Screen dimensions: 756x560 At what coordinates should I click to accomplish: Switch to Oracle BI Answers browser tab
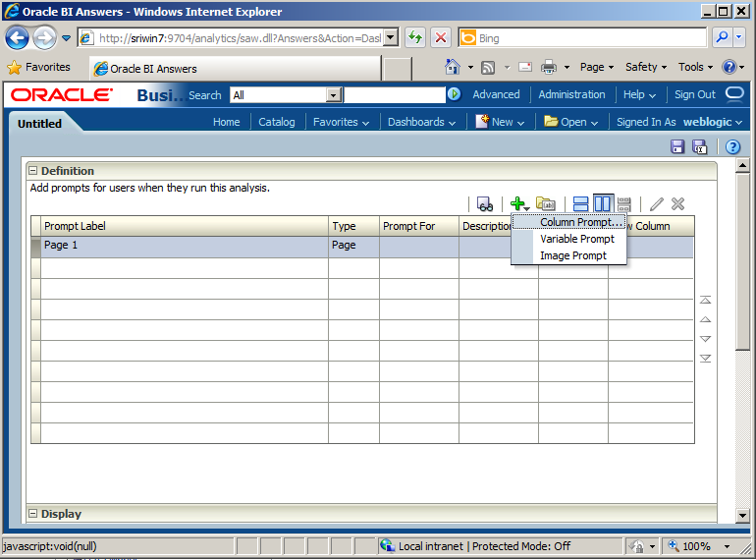click(x=236, y=69)
